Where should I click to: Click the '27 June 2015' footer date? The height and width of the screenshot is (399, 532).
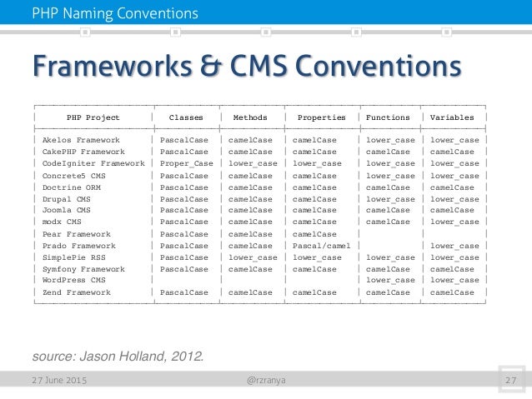[59, 380]
